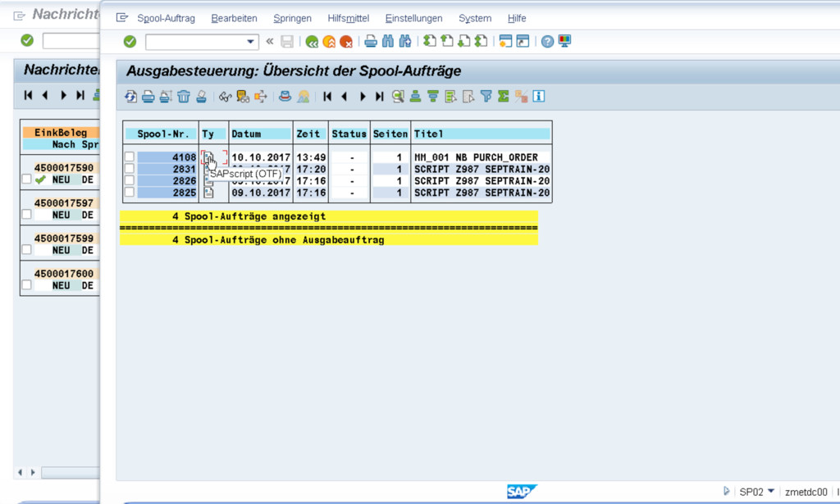The height and width of the screenshot is (504, 840).
Task: Click the Customize Local Layout monitor icon
Action: pyautogui.click(x=564, y=41)
